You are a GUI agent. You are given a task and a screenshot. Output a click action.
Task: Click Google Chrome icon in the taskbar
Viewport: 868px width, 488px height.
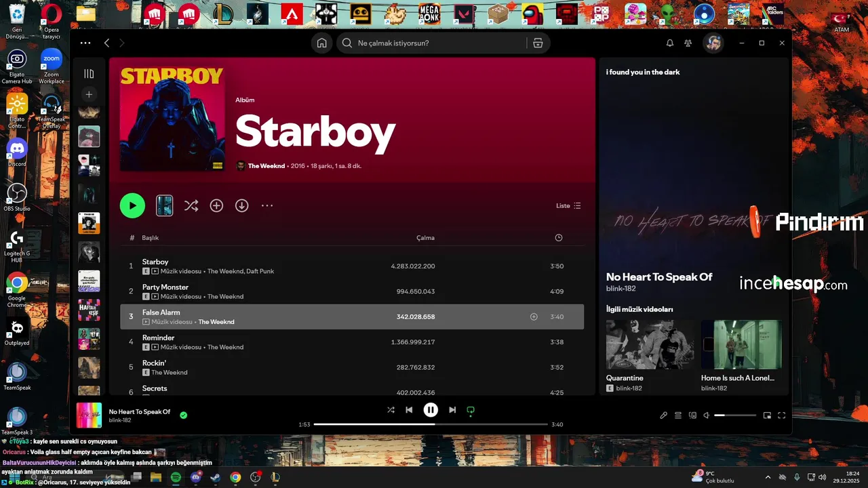click(235, 477)
